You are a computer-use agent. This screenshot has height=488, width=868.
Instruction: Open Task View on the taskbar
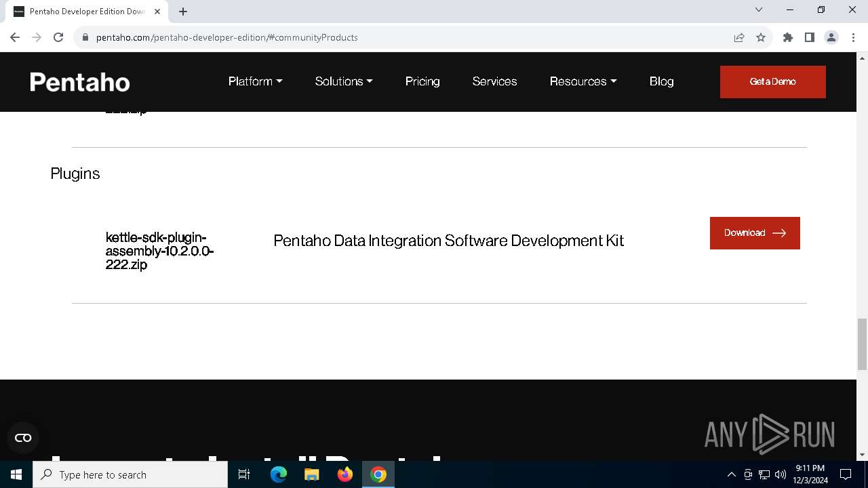coord(245,474)
